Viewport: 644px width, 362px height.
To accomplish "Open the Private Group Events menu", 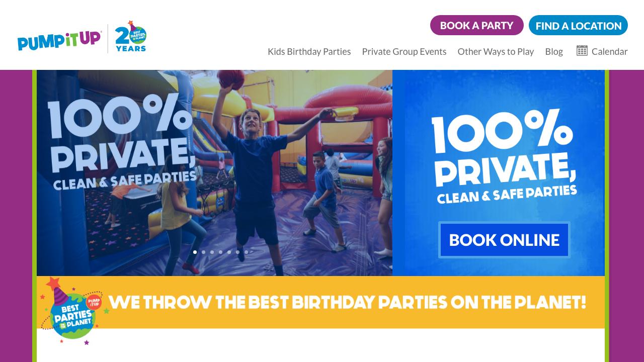I will coord(404,51).
